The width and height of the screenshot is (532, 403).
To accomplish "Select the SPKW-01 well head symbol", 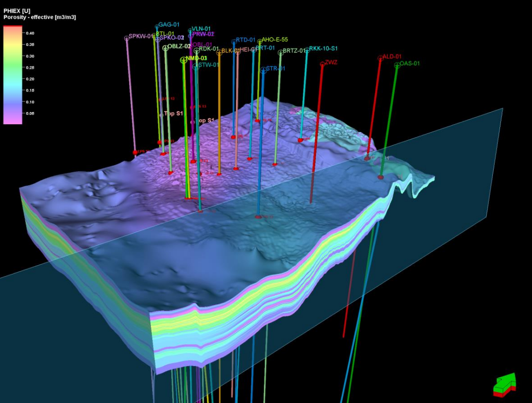I will point(127,38).
